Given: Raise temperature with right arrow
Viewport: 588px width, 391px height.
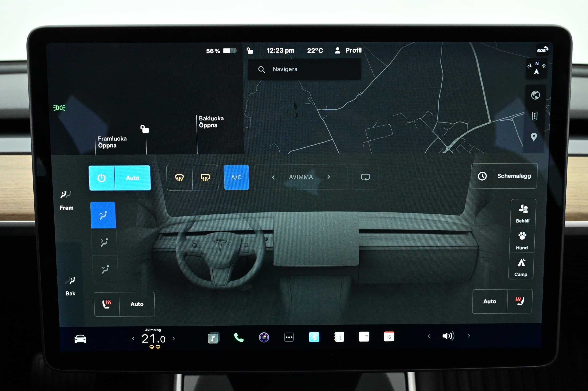Looking at the screenshot, I should pyautogui.click(x=174, y=338).
